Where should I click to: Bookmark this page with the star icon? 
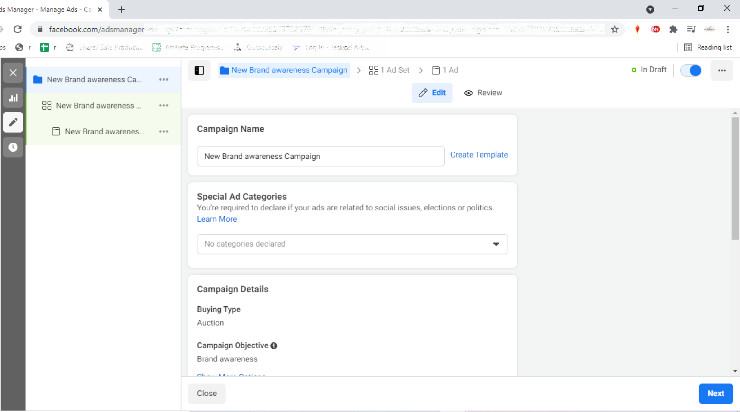click(x=614, y=29)
